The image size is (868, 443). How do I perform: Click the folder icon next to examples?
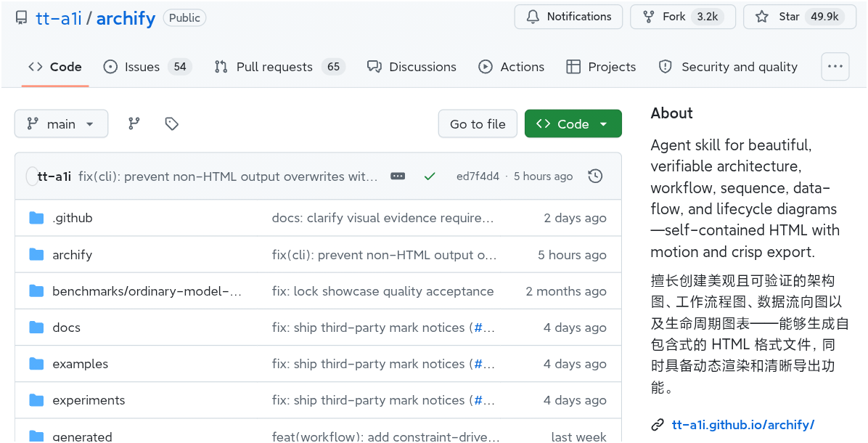[36, 363]
